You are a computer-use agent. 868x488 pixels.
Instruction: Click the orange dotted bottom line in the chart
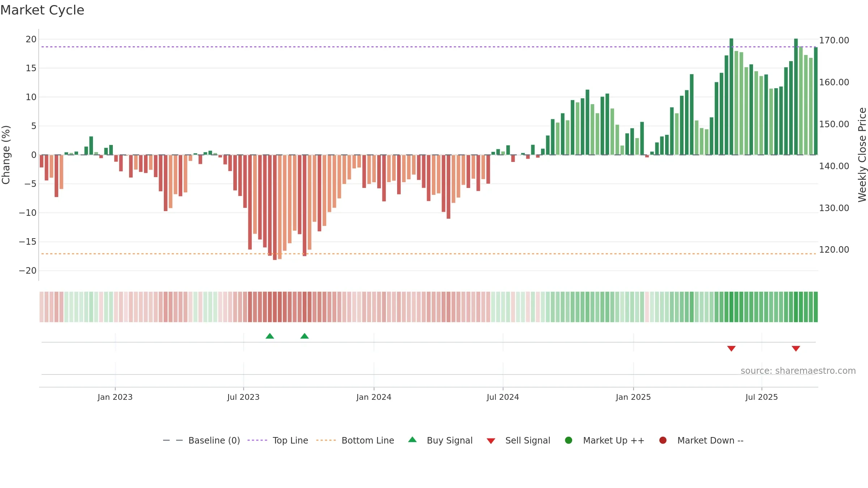pos(429,254)
